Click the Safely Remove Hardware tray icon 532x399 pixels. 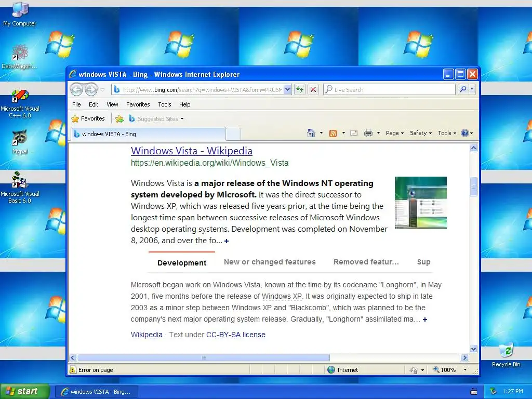point(493,391)
